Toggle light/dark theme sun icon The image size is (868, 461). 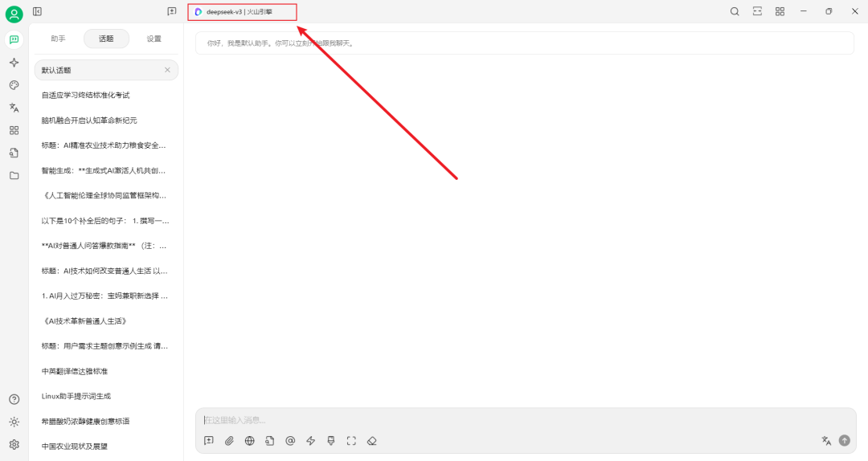tap(14, 422)
